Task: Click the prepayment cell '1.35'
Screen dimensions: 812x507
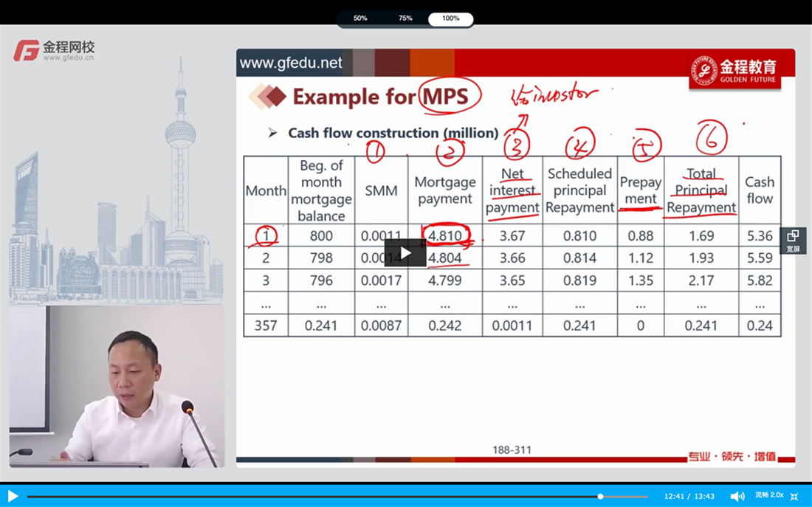Action: click(x=641, y=280)
